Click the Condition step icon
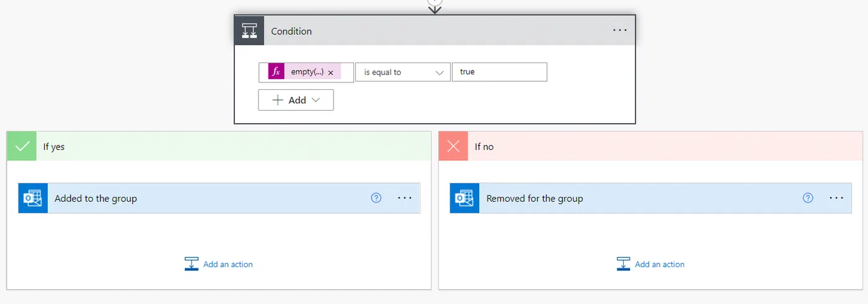 click(249, 31)
